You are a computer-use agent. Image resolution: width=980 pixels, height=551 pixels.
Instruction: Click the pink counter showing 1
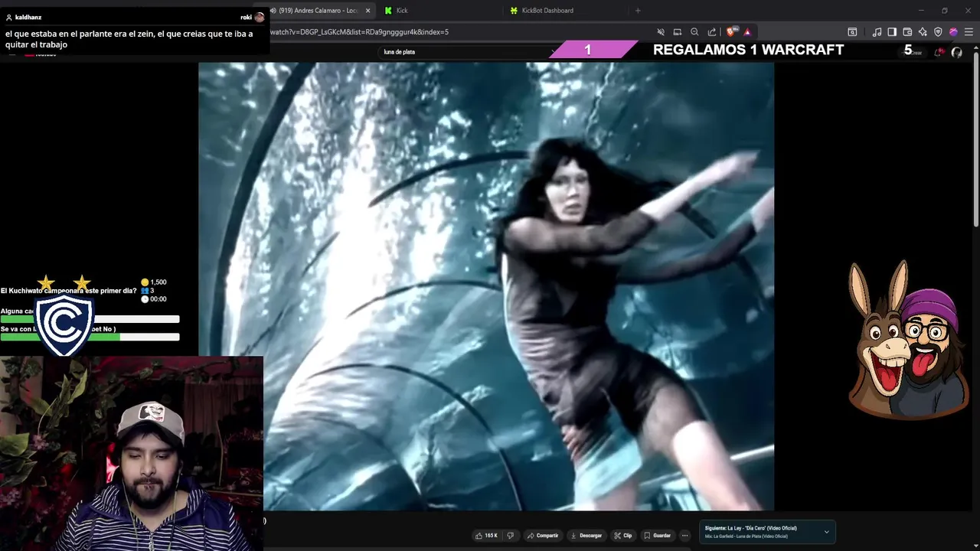587,50
